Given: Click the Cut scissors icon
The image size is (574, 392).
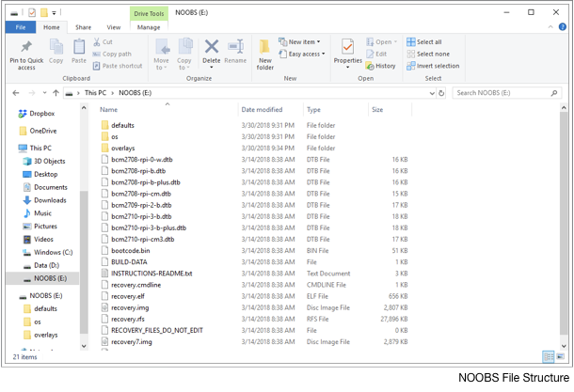Looking at the screenshot, I should (x=97, y=41).
